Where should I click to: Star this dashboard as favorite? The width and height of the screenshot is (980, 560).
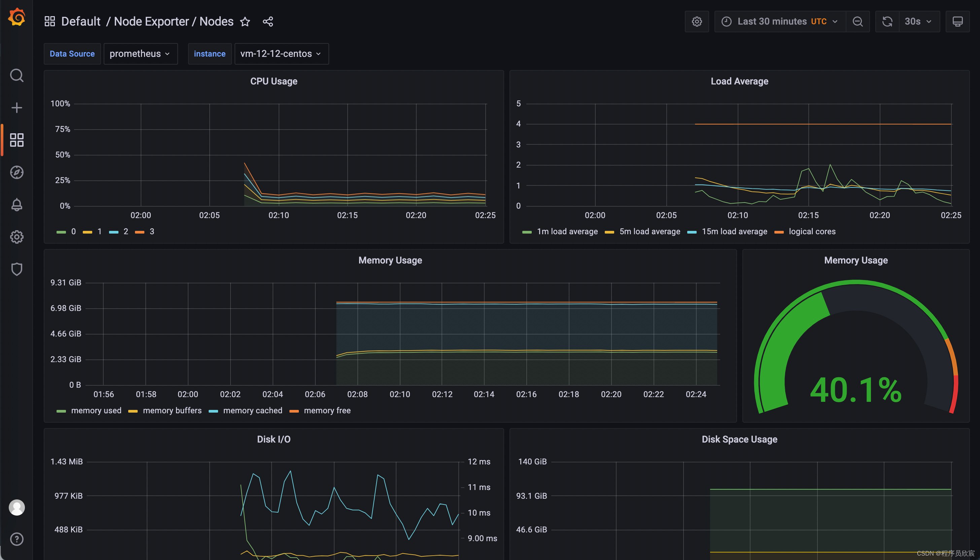(x=245, y=22)
